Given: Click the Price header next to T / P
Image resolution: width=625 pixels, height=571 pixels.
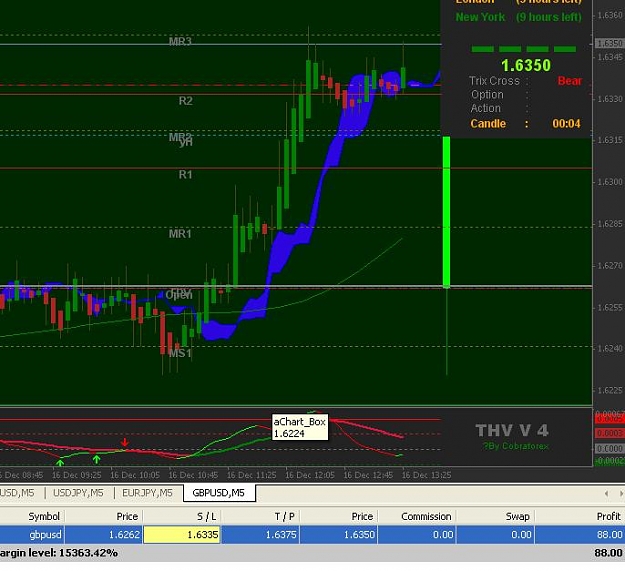Looking at the screenshot, I should pyautogui.click(x=362, y=516).
